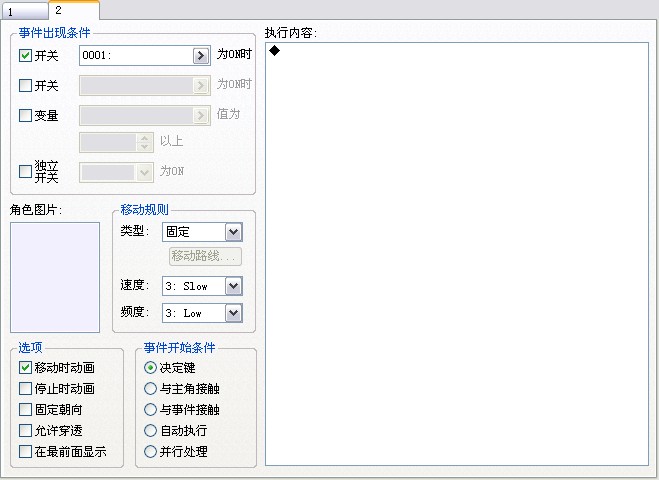Screen dimensions: 659x480
Task: Check 停止时动画 option
Action: 25,389
